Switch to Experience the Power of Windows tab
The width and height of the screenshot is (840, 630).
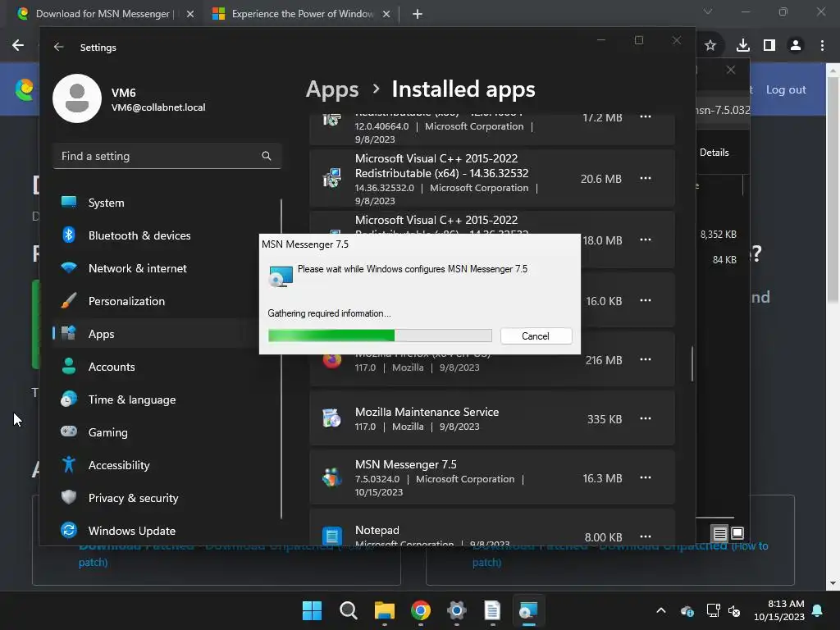(x=302, y=14)
